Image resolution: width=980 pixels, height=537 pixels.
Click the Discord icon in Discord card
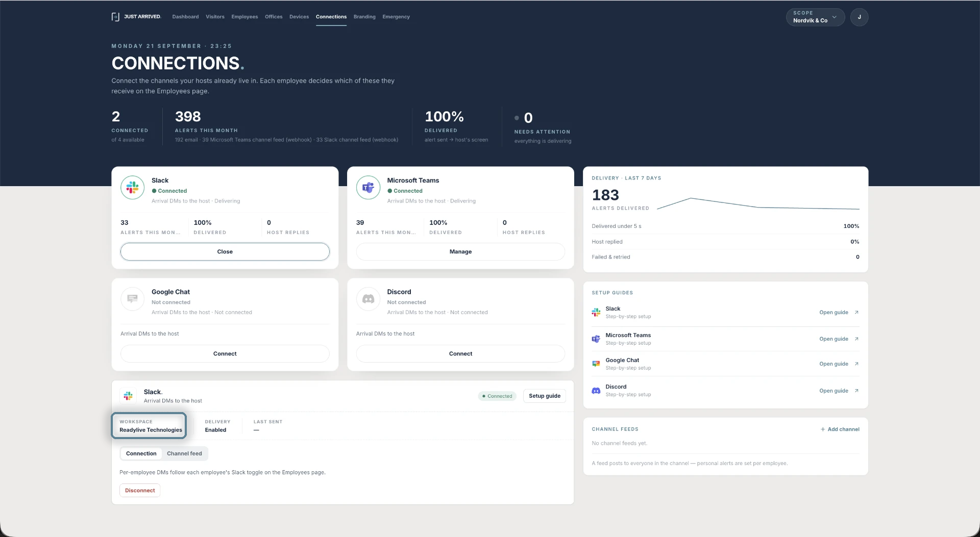coord(368,299)
